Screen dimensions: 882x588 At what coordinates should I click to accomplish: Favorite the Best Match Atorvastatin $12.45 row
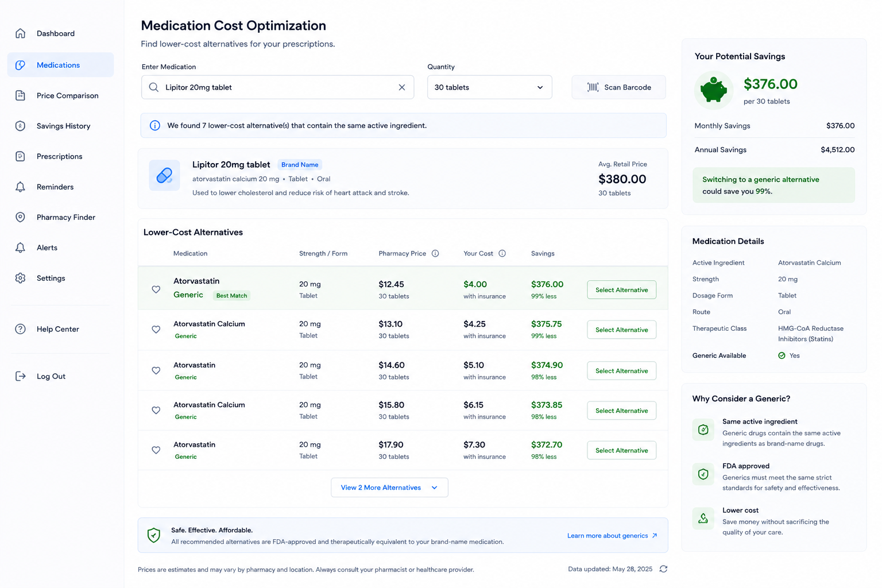(156, 289)
